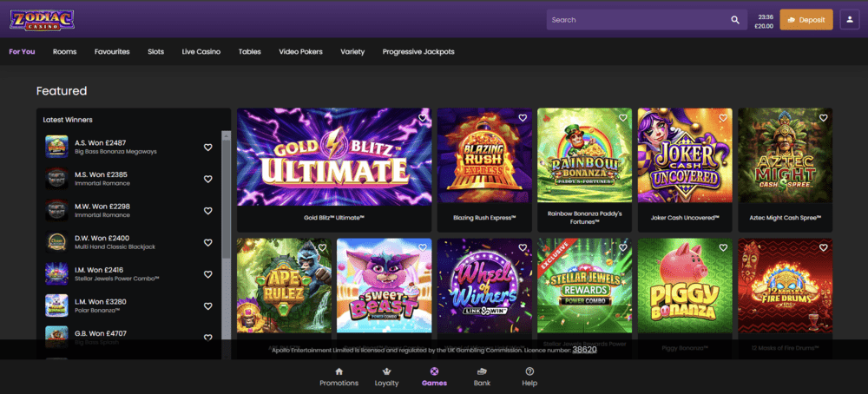The height and width of the screenshot is (394, 868).
Task: Favourite the L.M. Won £3280 game
Action: (208, 306)
